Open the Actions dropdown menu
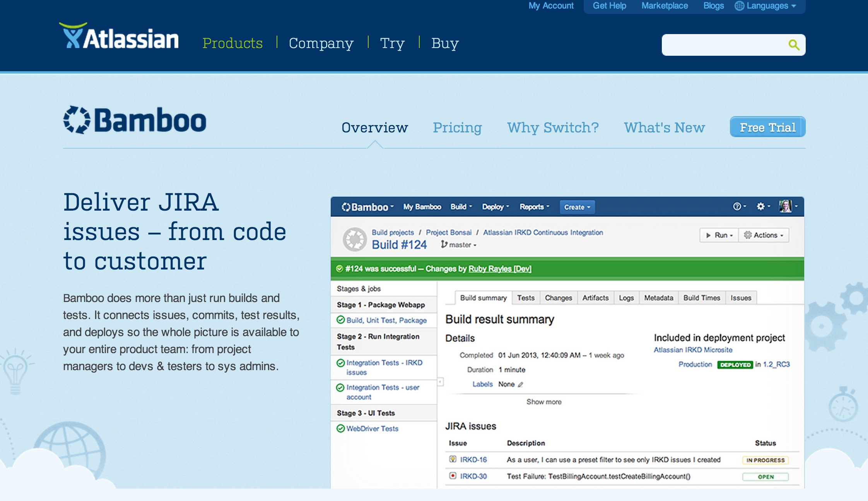The height and width of the screenshot is (501, 868). point(764,235)
